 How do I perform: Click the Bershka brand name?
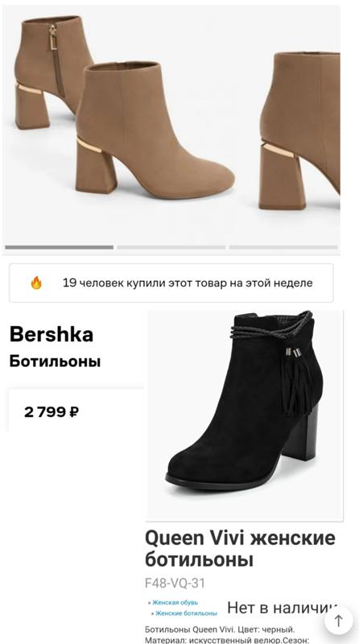click(x=52, y=334)
